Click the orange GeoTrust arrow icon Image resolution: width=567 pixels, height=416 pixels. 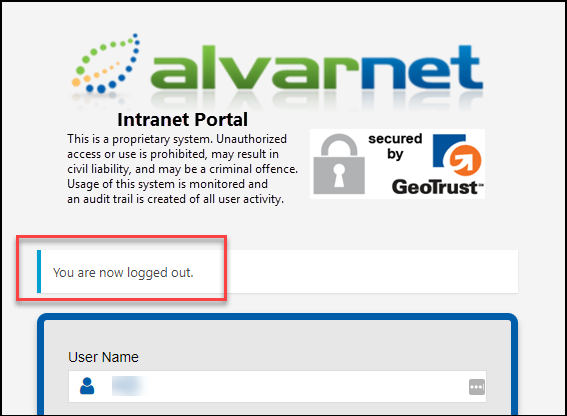coord(465,160)
